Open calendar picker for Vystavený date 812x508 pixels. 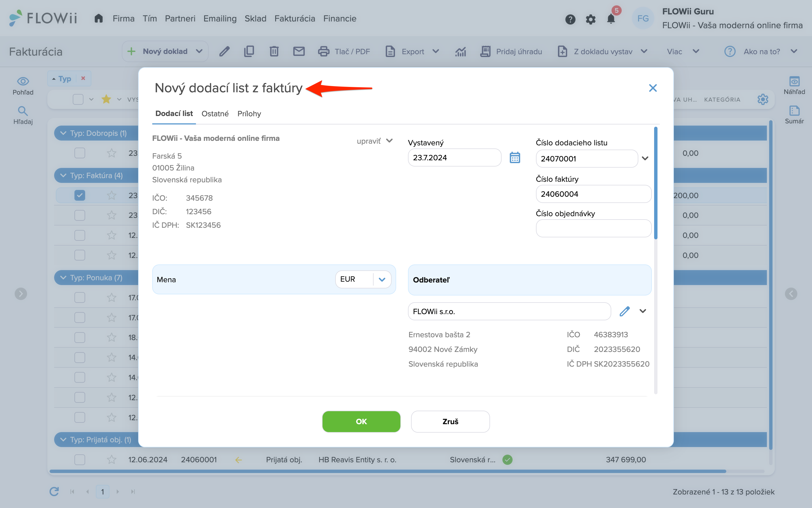[x=515, y=157]
